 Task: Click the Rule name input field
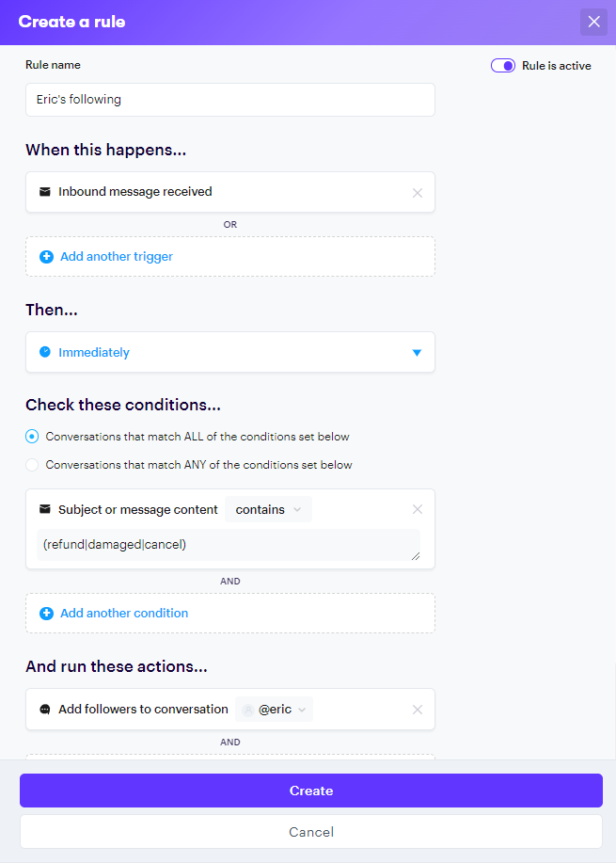229,100
